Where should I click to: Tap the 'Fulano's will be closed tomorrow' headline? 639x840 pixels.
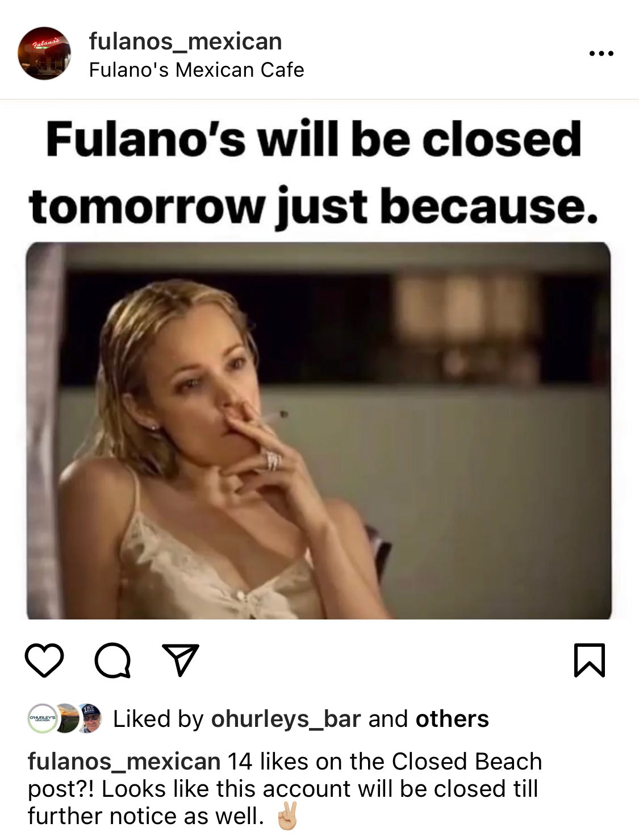pos(313,173)
